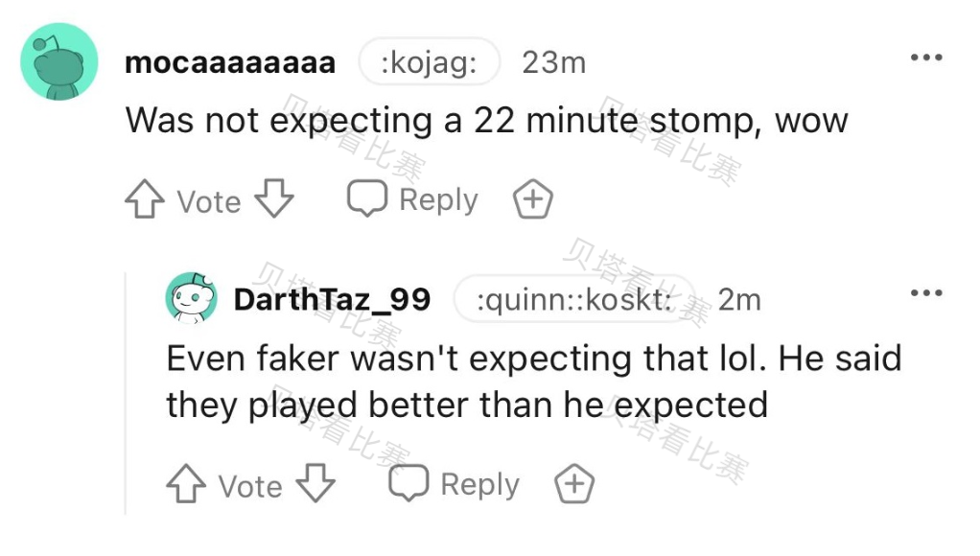
Task: Open DarthTaz_99's avatar image
Action: click(x=192, y=298)
